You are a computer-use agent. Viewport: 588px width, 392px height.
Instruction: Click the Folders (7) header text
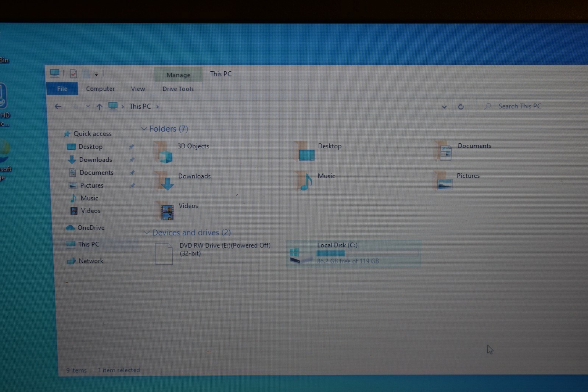pos(169,129)
